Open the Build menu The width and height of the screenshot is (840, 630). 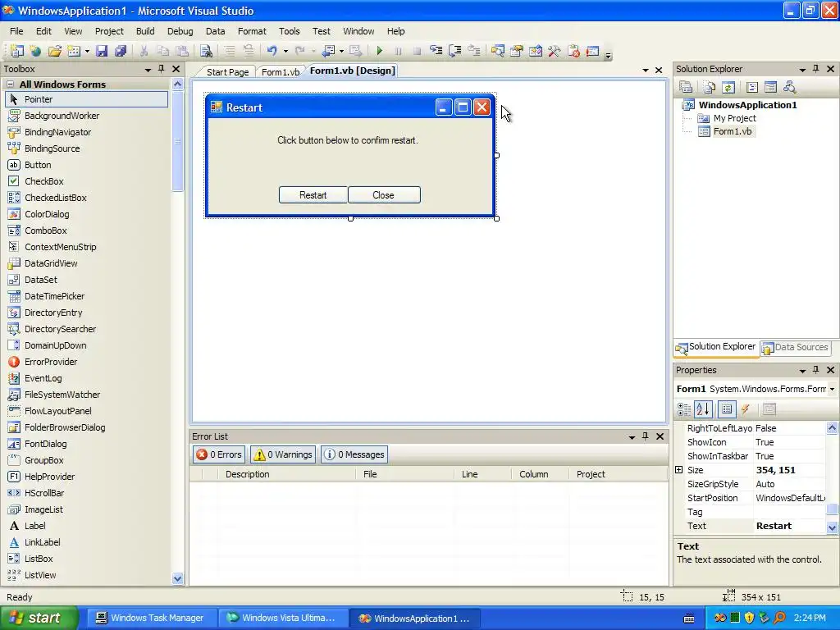click(x=145, y=31)
